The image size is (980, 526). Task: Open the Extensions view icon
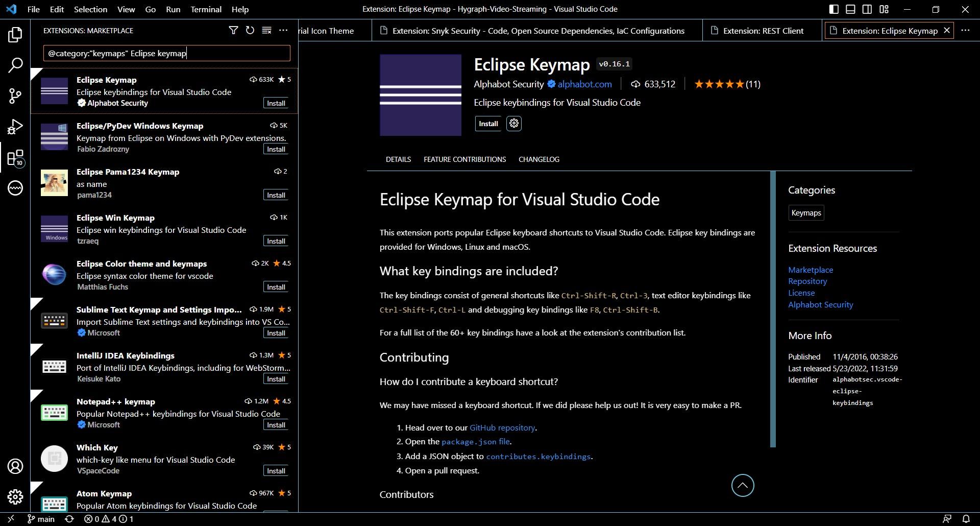click(15, 157)
